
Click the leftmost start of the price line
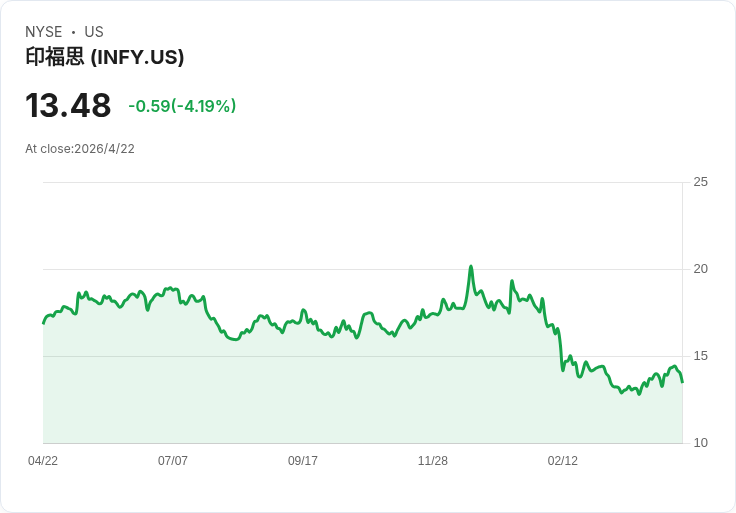point(43,323)
